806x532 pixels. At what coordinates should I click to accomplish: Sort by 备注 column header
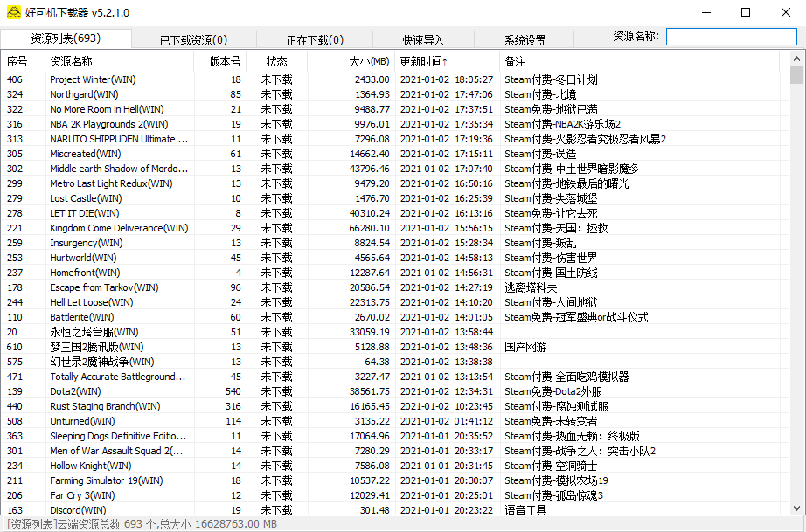[639, 61]
